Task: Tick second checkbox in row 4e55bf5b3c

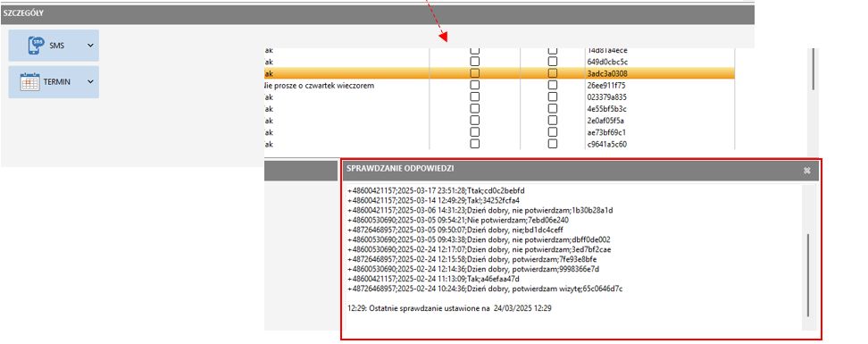Action: pyautogui.click(x=553, y=109)
